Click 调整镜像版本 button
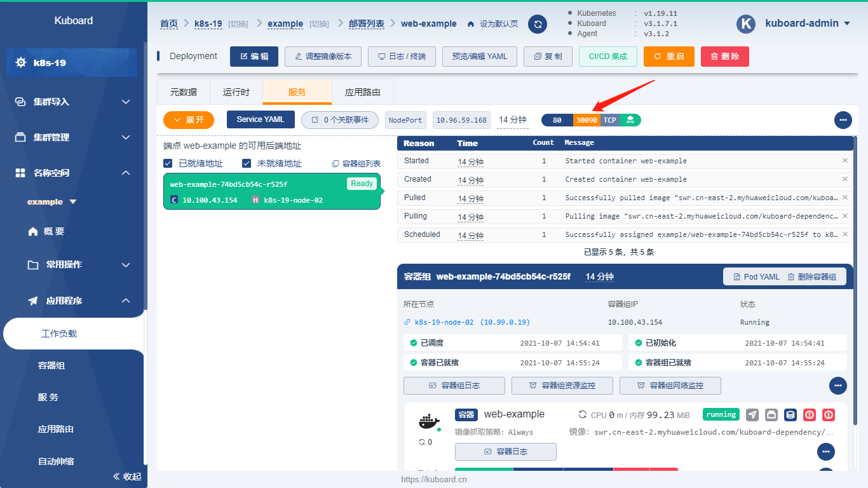Screen dimensions: 868x488 pyautogui.click(x=323, y=56)
